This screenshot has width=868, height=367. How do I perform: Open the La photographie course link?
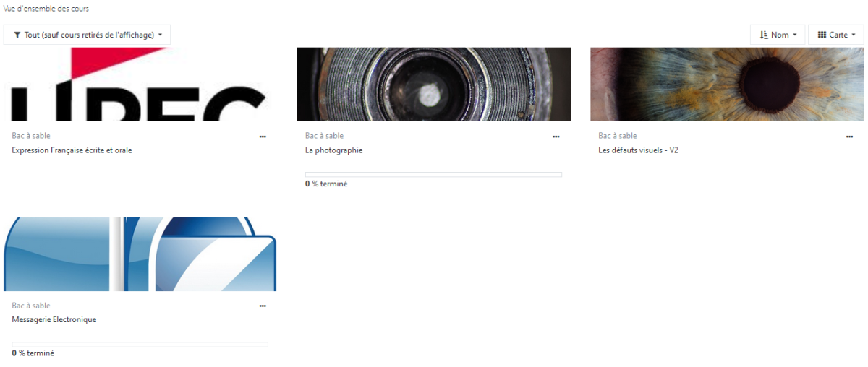[x=333, y=150]
